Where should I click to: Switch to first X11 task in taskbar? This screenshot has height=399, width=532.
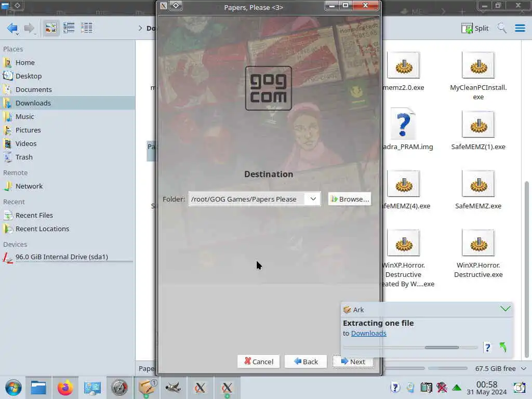(x=200, y=388)
